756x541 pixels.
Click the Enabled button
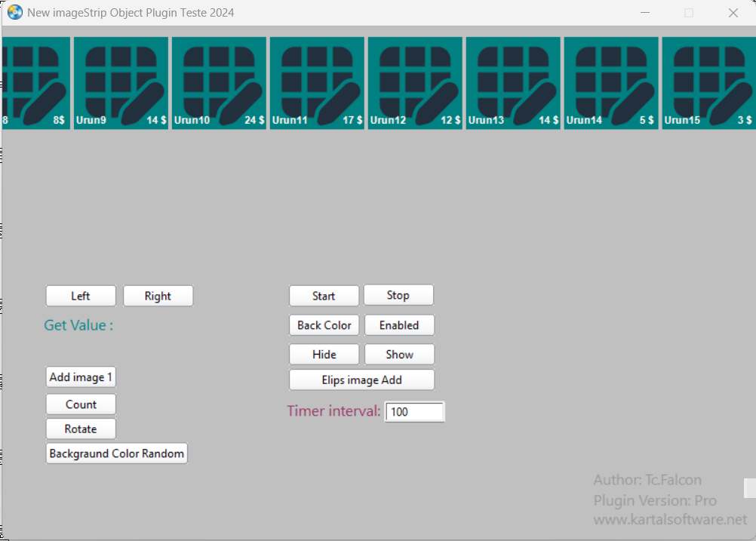pyautogui.click(x=399, y=325)
